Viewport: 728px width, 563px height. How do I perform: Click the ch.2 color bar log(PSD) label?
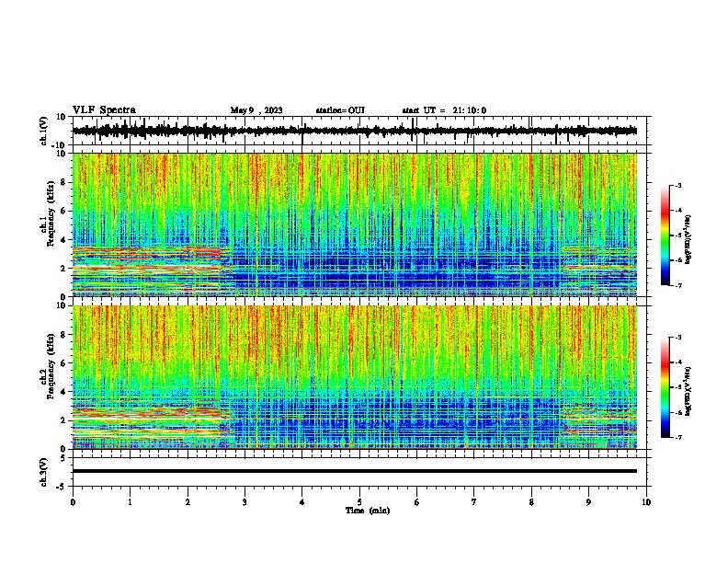coord(688,391)
